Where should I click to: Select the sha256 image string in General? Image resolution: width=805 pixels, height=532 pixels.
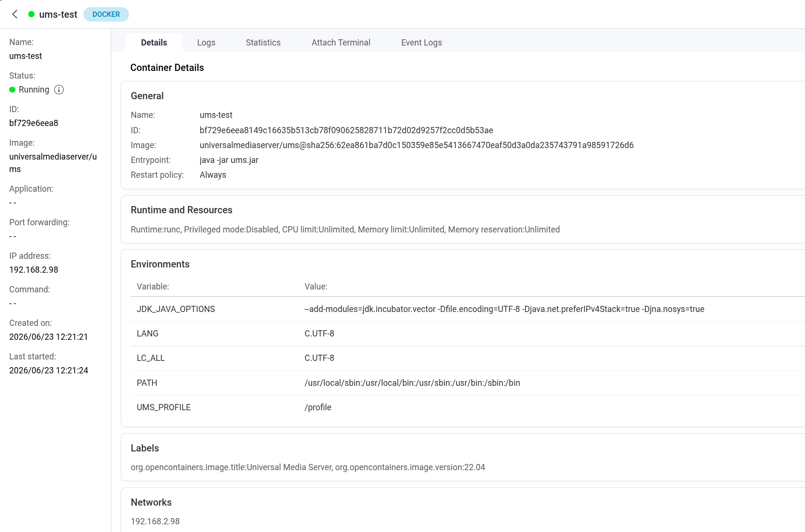point(417,145)
